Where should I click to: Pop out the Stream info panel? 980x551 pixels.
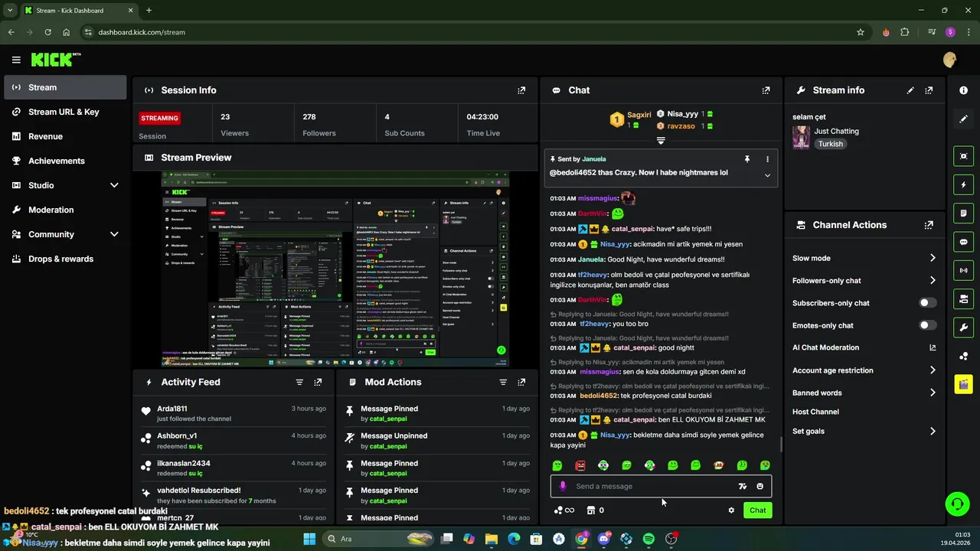click(x=929, y=90)
